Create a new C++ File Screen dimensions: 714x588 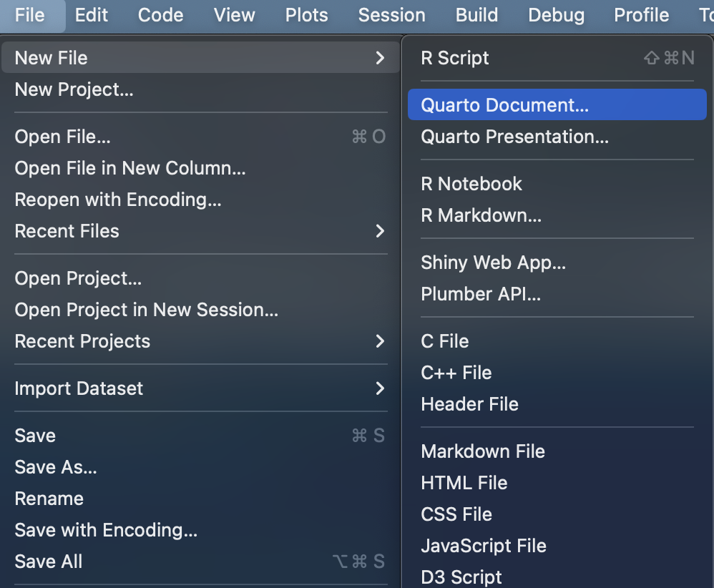coord(456,373)
